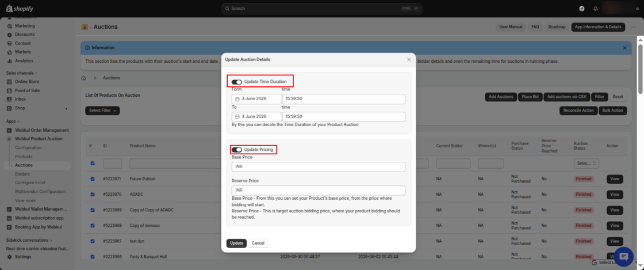Open the User Manual button

pos(511,27)
